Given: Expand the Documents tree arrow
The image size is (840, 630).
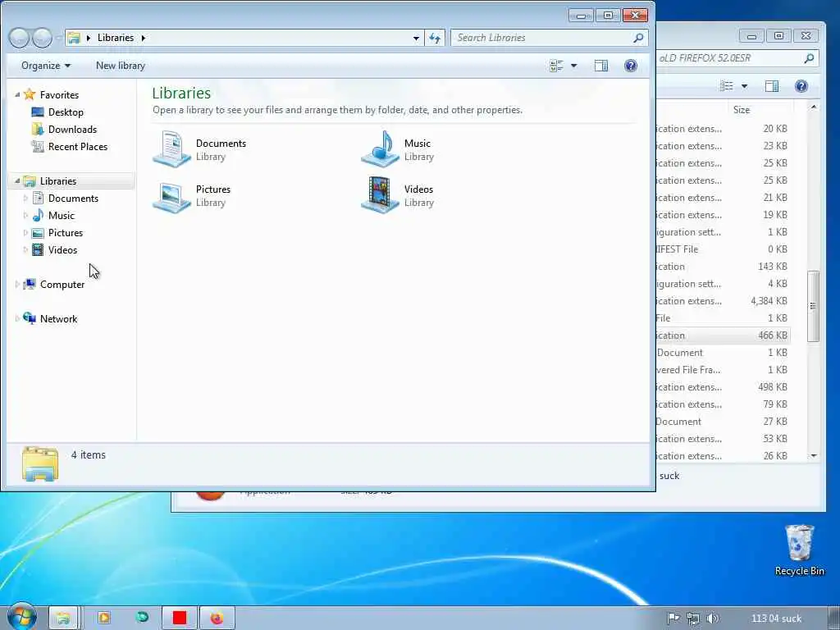Looking at the screenshot, I should coord(25,199).
